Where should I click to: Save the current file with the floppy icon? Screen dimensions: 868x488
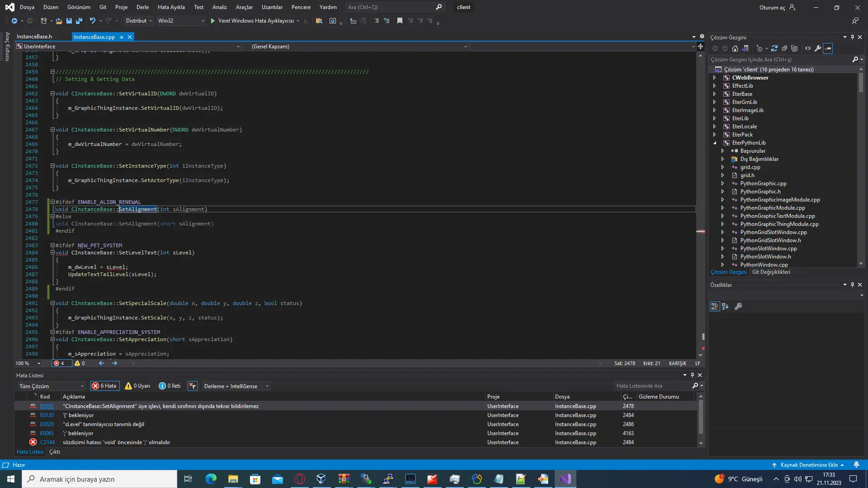(69, 21)
